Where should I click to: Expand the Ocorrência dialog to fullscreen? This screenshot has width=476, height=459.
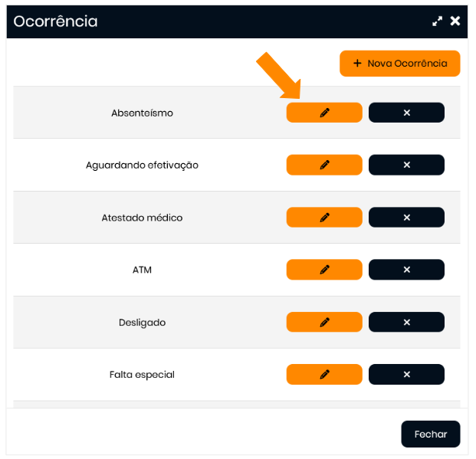coord(437,21)
